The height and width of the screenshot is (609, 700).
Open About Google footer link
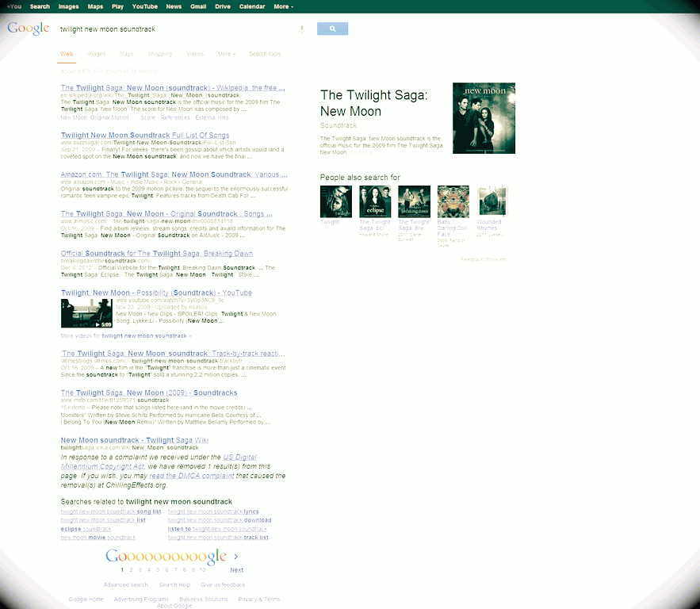(174, 606)
